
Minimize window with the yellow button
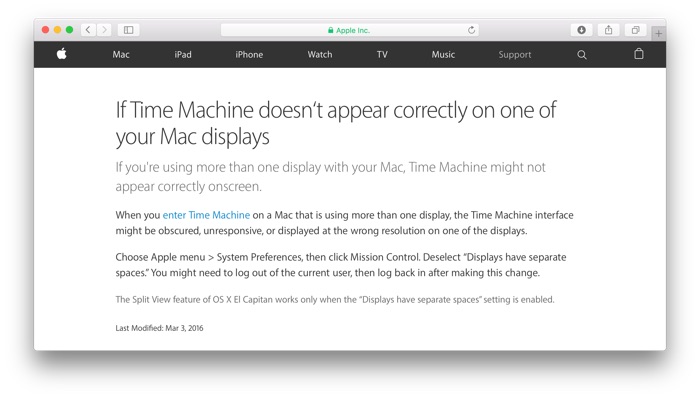pos(57,30)
